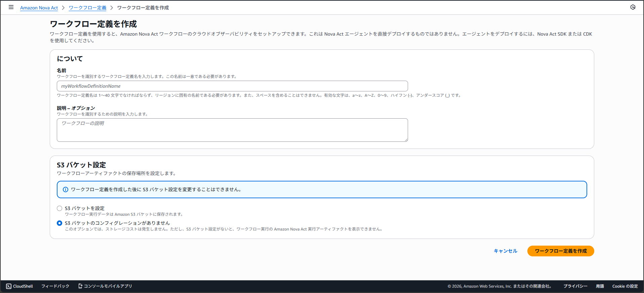The width and height of the screenshot is (644, 293).
Task: Open フィードバック in the footer
Action: click(55, 286)
